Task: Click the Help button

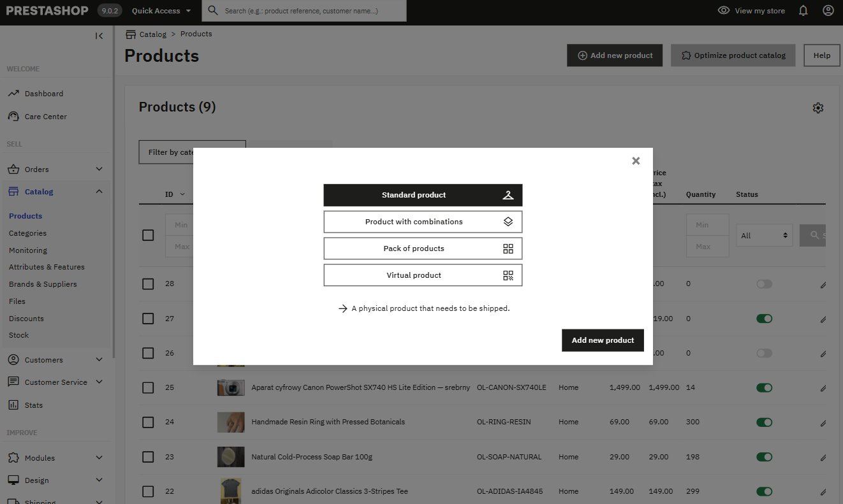Action: 822,55
